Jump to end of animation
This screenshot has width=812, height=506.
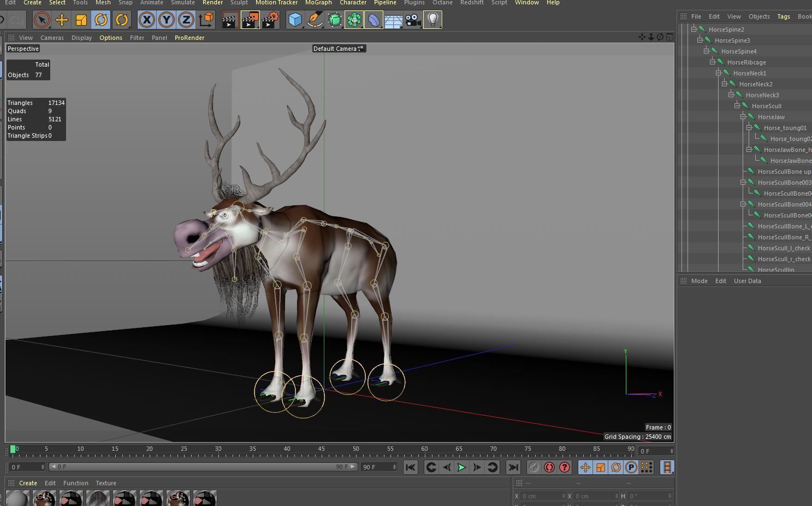(x=513, y=467)
